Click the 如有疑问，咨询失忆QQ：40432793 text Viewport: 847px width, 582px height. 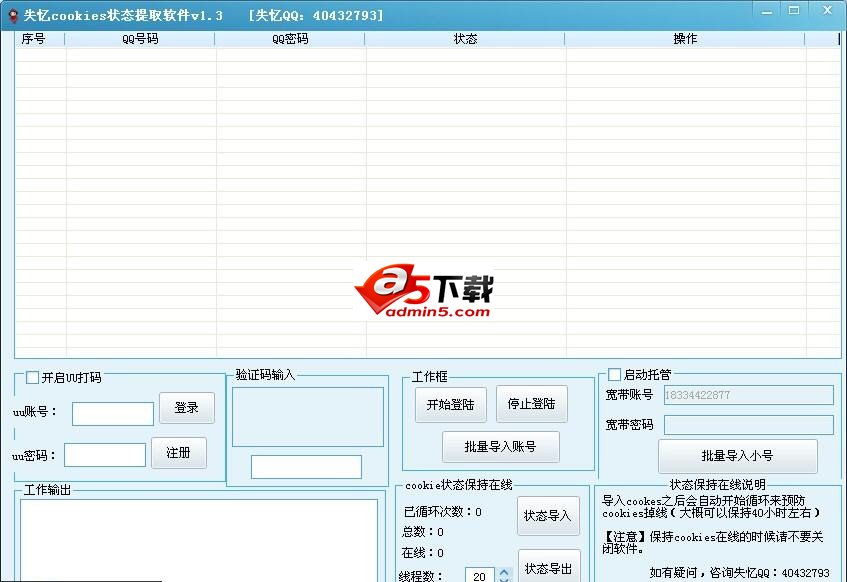click(x=740, y=572)
